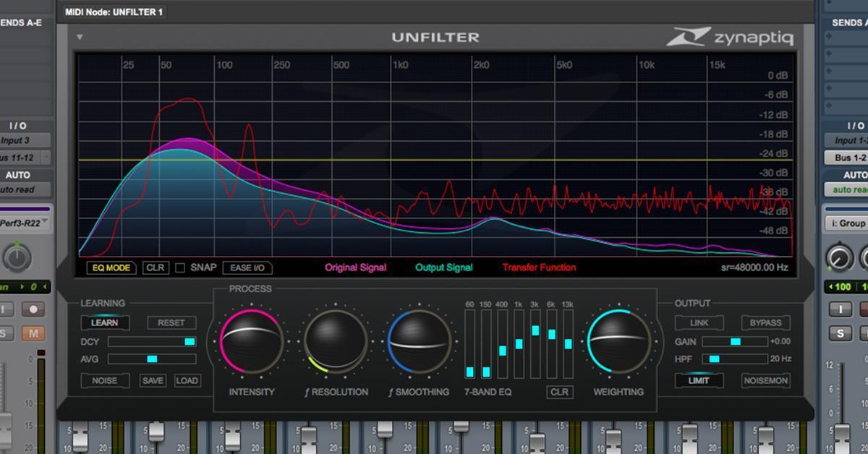Viewport: 868px width, 454px height.
Task: Click the zynaptiq logo
Action: point(729,37)
